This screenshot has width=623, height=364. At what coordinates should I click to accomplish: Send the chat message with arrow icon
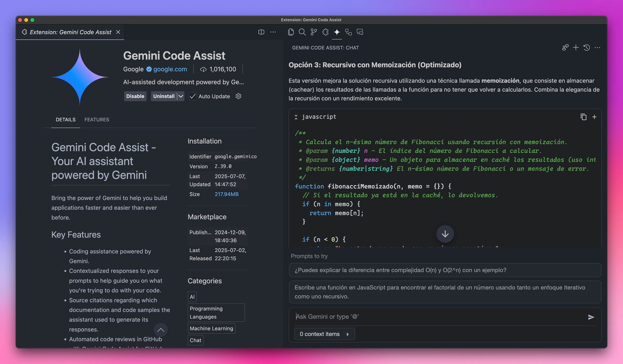591,317
